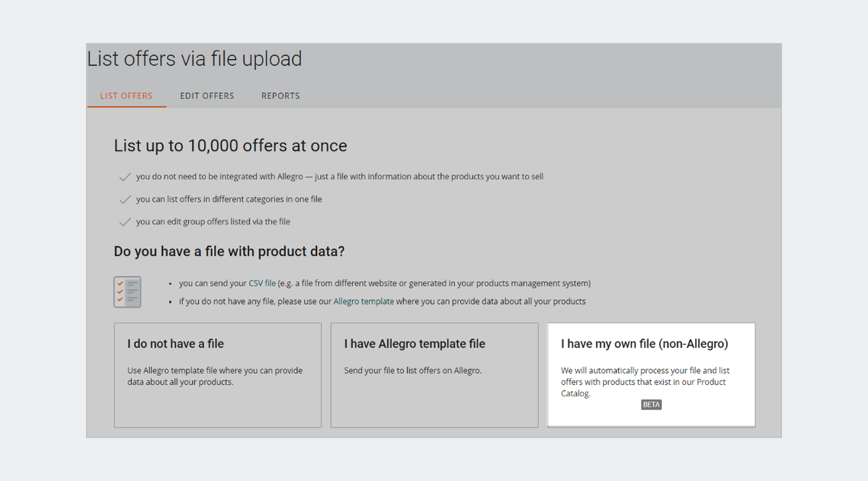Click the Product Catalog description text
Image resolution: width=868 pixels, height=481 pixels.
tap(644, 382)
